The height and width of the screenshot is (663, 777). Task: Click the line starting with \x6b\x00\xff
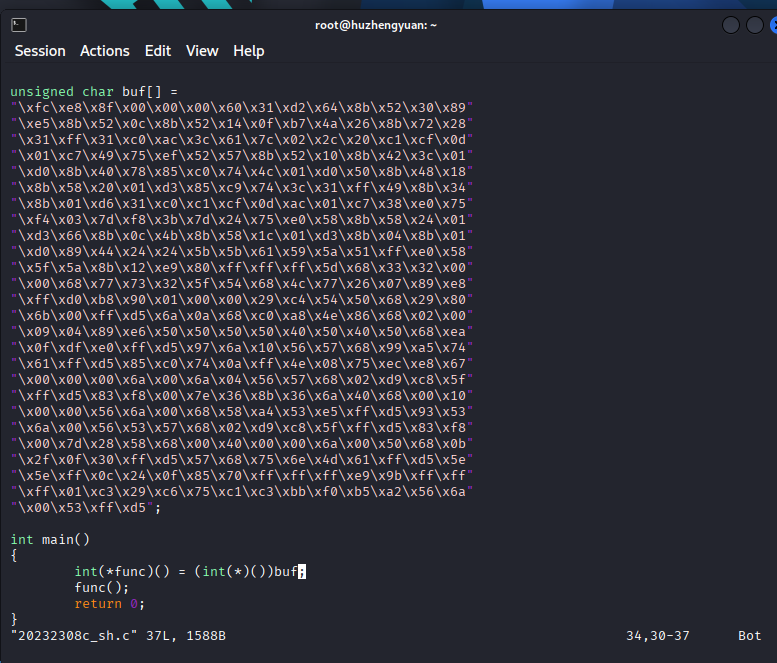[x=242, y=316]
